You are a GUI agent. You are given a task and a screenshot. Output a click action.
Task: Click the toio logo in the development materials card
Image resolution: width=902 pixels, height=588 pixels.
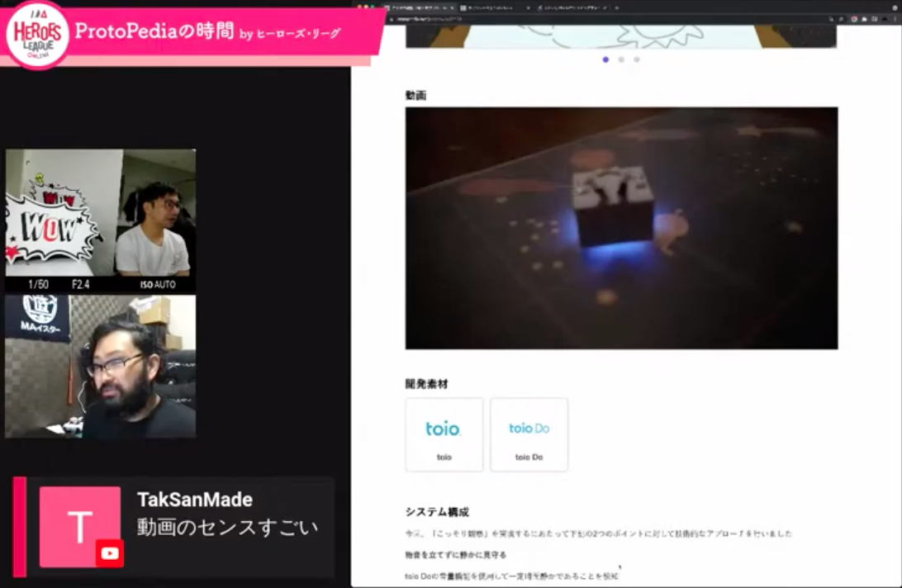coord(444,427)
